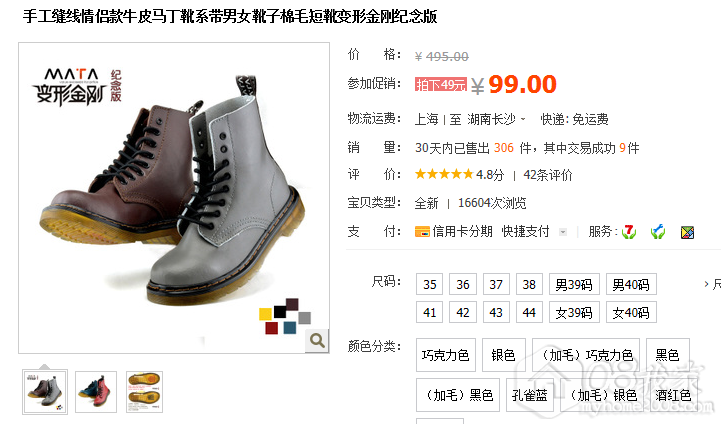The width and height of the screenshot is (721, 424).
Task: Select size 男40码 option
Action: point(631,284)
